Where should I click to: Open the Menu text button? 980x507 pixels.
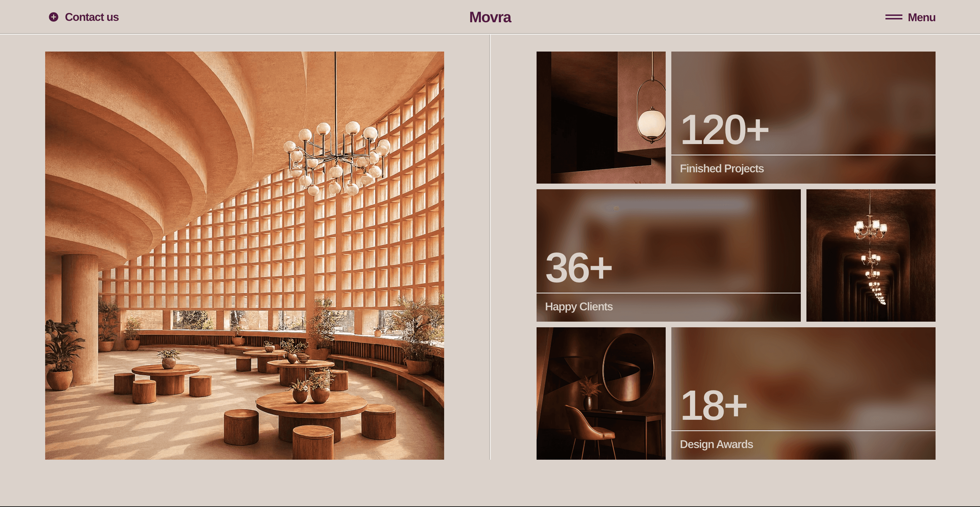point(921,18)
